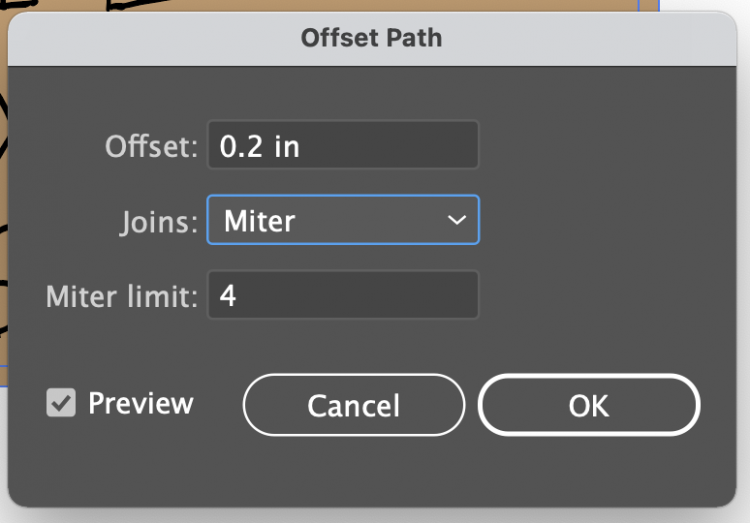Click the Offset Path dialog title bar
Viewport: 750px width, 523px height.
[x=372, y=38]
